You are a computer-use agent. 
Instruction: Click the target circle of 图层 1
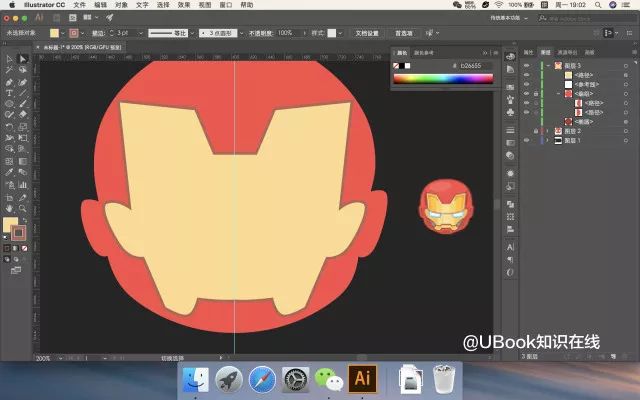pyautogui.click(x=626, y=140)
